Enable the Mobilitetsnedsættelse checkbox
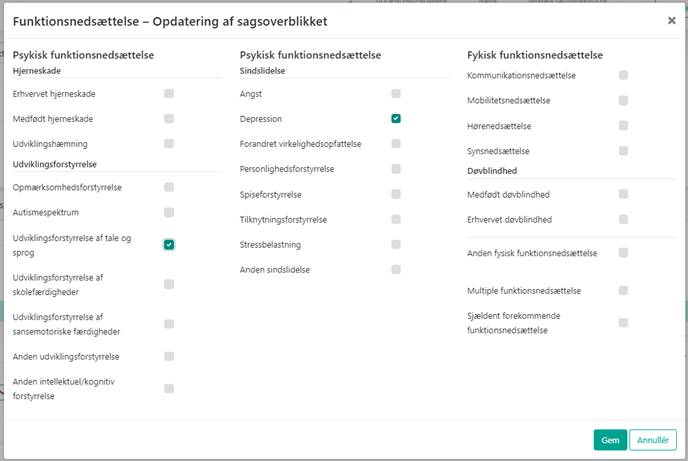Viewport: 688px width, 461px height. coord(623,100)
